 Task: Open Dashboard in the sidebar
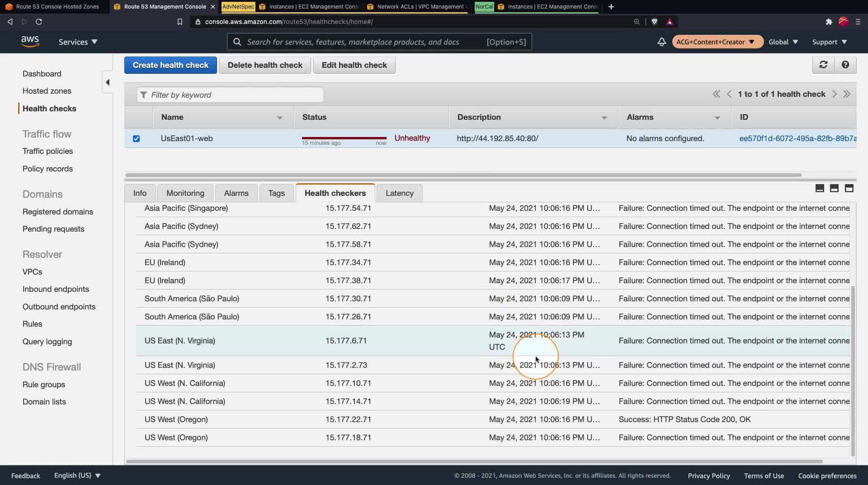point(42,74)
